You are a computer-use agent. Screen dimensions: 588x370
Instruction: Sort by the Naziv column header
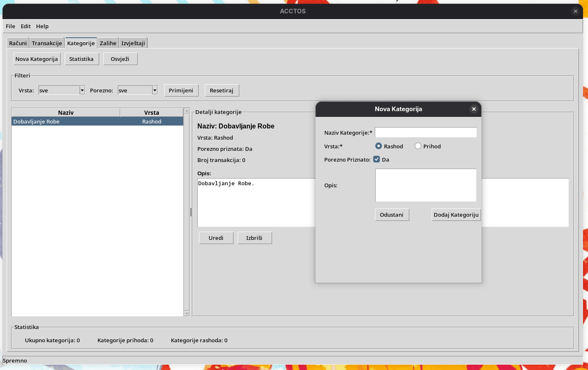coord(66,113)
